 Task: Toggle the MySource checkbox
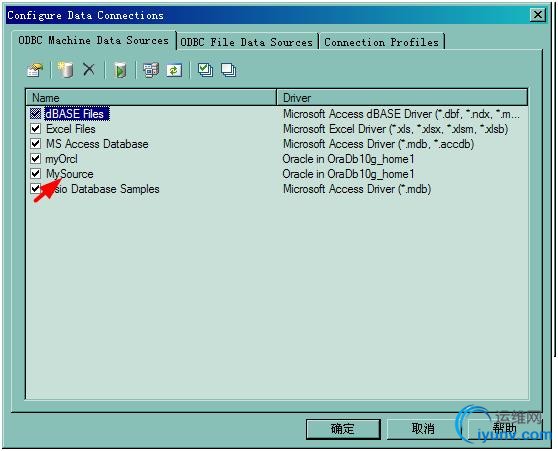pyautogui.click(x=35, y=174)
